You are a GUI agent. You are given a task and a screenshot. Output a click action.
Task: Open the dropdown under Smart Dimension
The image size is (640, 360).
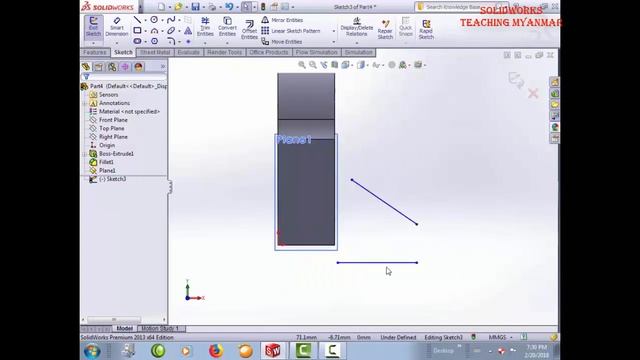(x=117, y=42)
